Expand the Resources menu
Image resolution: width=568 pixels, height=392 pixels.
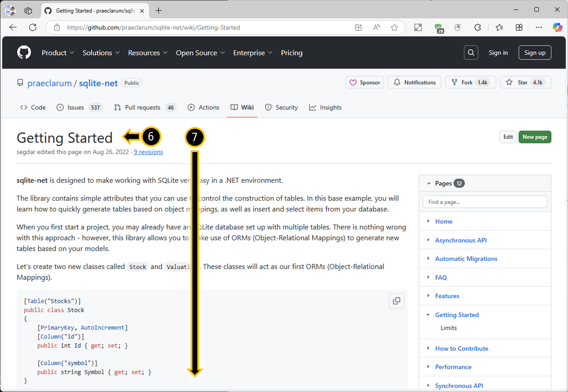148,53
